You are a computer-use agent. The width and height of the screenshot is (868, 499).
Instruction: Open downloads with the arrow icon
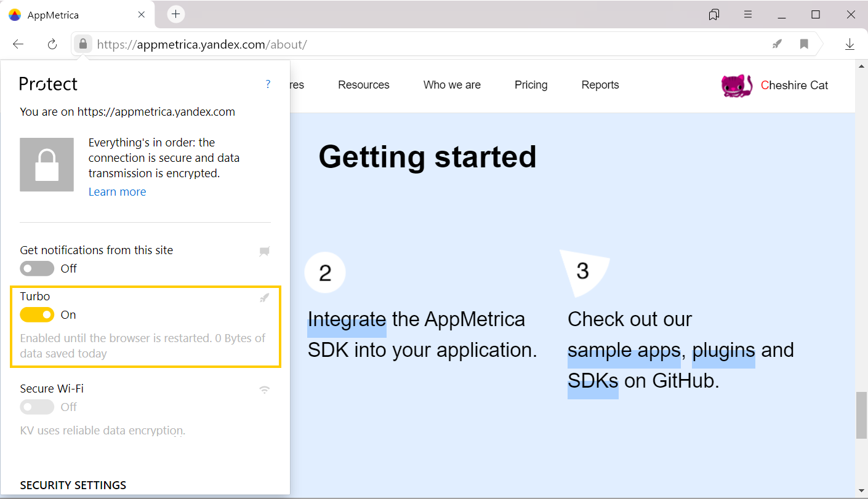tap(850, 44)
